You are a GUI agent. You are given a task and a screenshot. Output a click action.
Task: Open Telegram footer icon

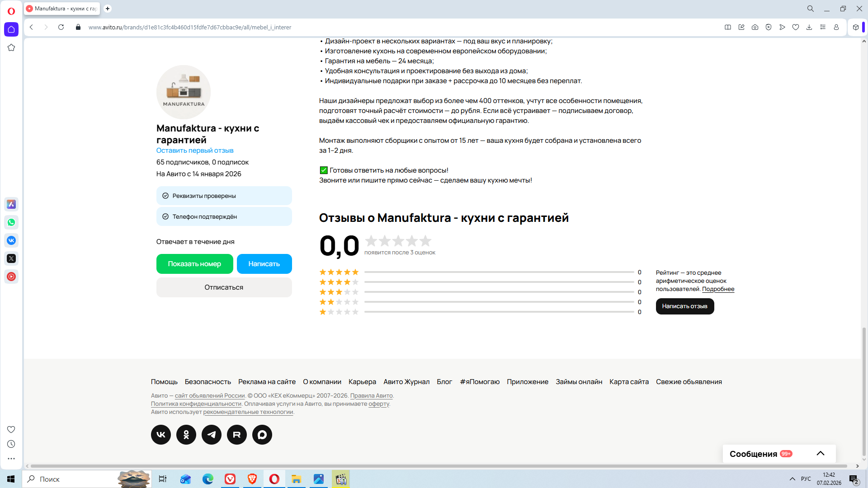[x=212, y=435]
